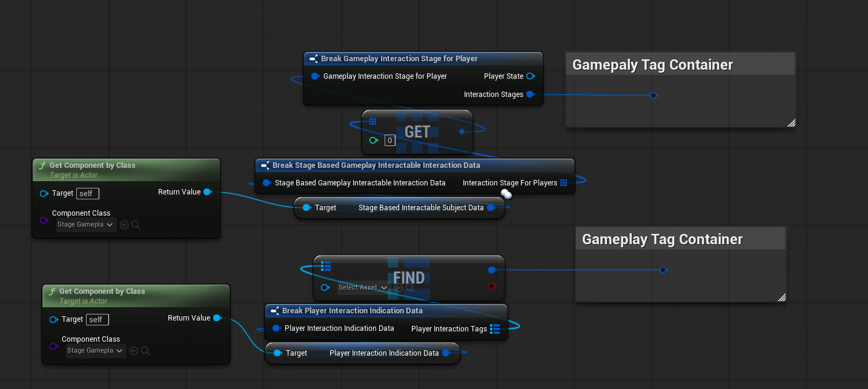Select the Stage Based Interactable Subject Data variable node

tap(399, 207)
